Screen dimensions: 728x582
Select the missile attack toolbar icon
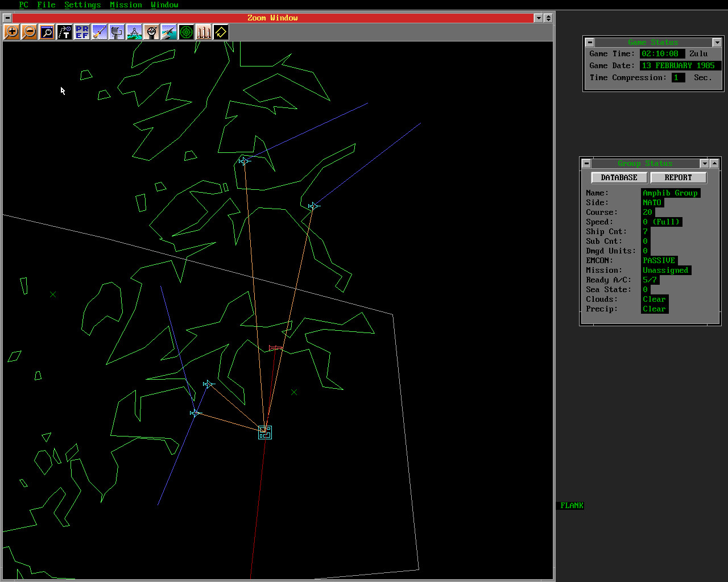coord(100,32)
